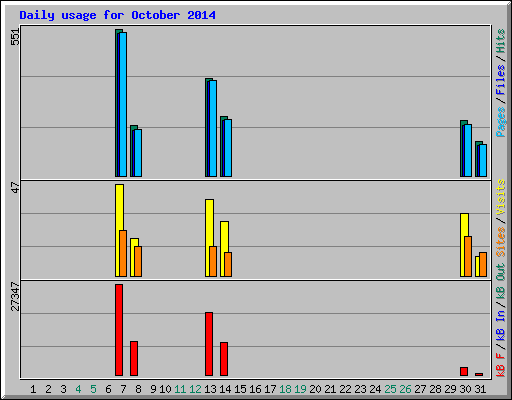Select the cyan Pages bar for day 30
Image resolution: width=512 pixels, height=400 pixels.
pyautogui.click(x=468, y=150)
